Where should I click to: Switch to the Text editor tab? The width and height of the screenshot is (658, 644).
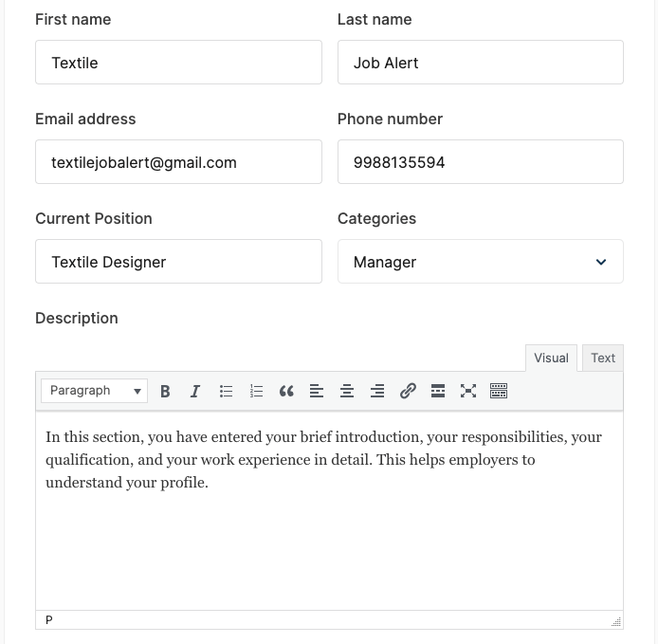[603, 359]
